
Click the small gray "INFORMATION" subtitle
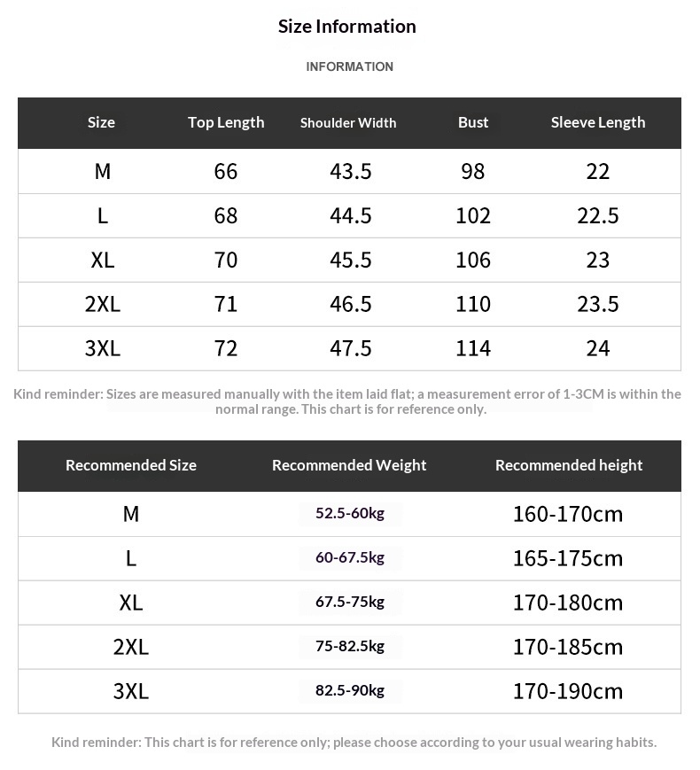[349, 66]
